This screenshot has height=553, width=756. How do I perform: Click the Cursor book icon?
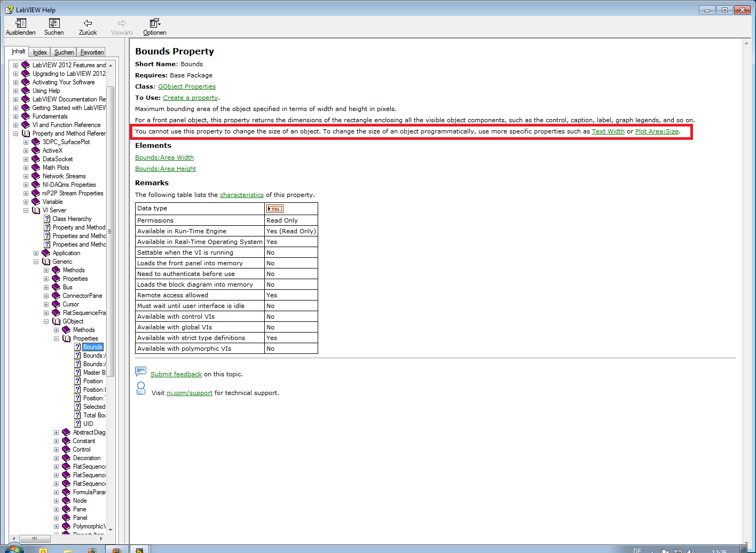pos(56,304)
